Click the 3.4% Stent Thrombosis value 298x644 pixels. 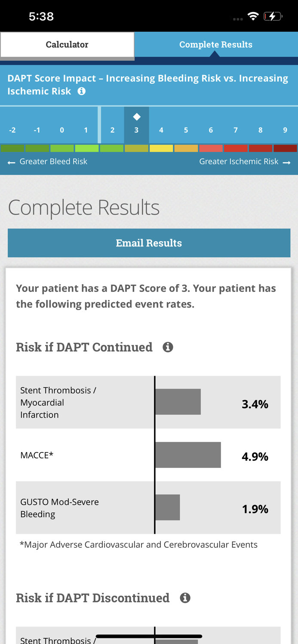255,404
